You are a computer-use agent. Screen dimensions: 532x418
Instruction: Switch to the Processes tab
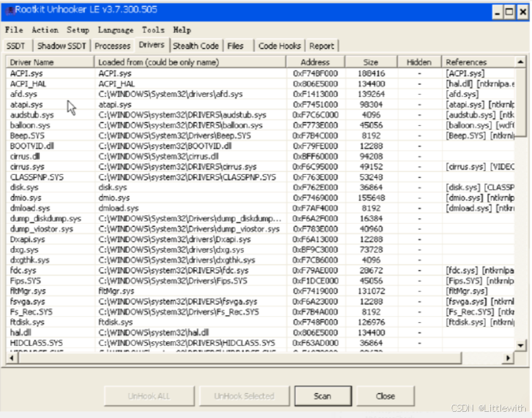[x=113, y=46]
